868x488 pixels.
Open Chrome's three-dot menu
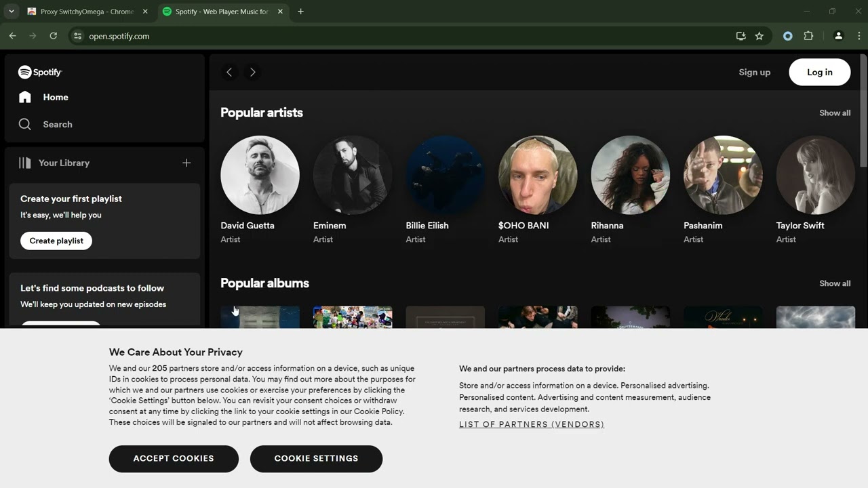tap(859, 36)
